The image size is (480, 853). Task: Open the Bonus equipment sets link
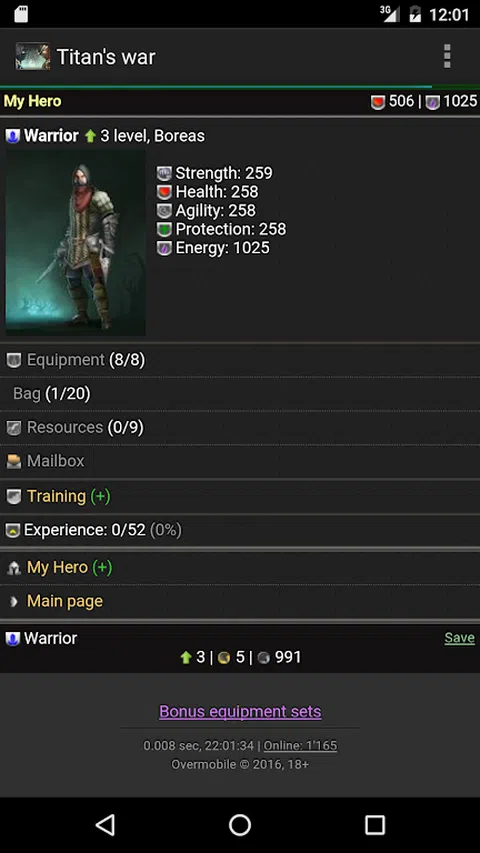pyautogui.click(x=240, y=712)
